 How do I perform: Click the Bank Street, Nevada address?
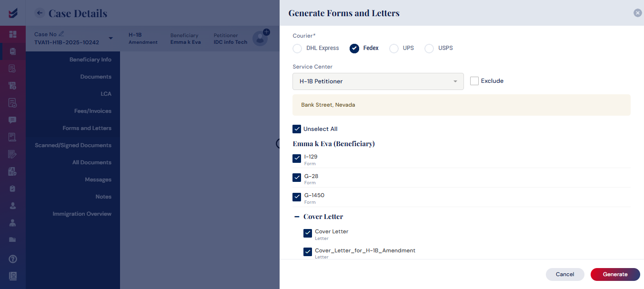(x=328, y=105)
